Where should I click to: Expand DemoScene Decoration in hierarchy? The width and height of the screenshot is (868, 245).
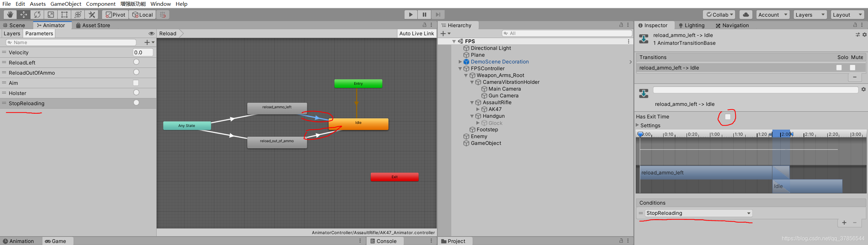(460, 62)
